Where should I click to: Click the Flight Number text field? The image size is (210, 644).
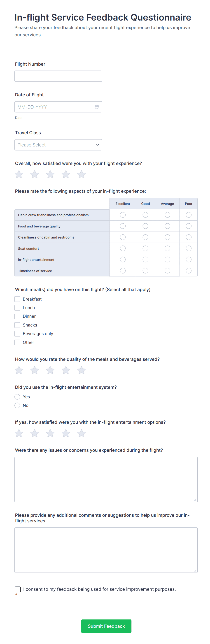[58, 76]
